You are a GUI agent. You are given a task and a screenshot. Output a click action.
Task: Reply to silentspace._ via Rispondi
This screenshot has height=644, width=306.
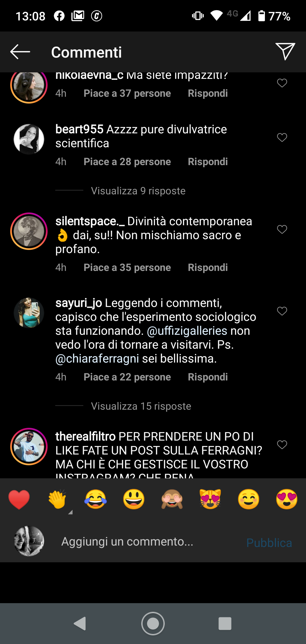point(208,268)
